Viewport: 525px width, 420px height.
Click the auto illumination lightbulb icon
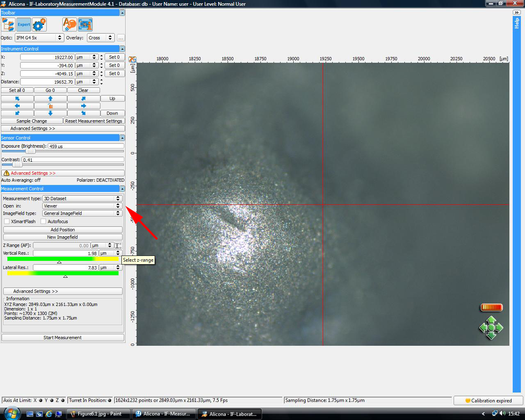70,25
